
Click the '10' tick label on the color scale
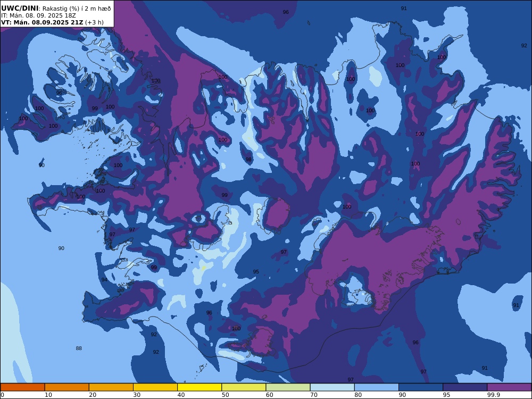point(48,395)
